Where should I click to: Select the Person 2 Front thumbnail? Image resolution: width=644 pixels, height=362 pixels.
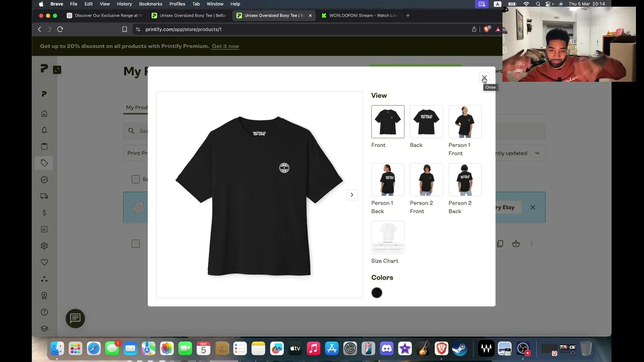(426, 179)
